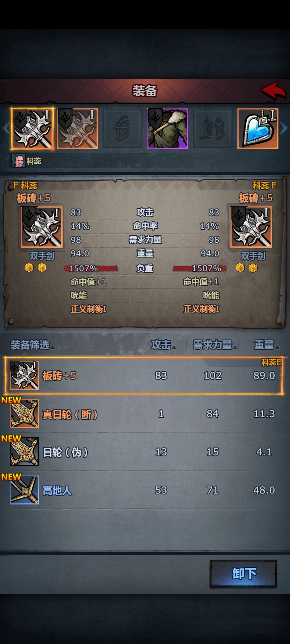Select the fur-collar armor slot
This screenshot has height=644, width=290.
click(168, 129)
